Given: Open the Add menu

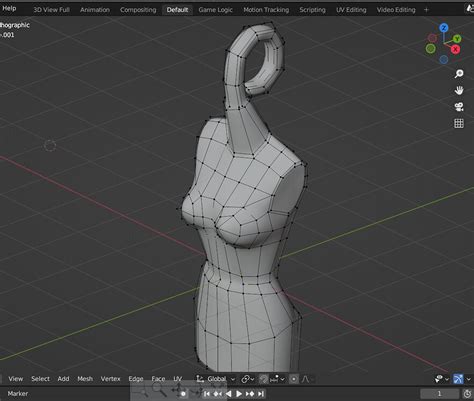Looking at the screenshot, I should (x=63, y=379).
